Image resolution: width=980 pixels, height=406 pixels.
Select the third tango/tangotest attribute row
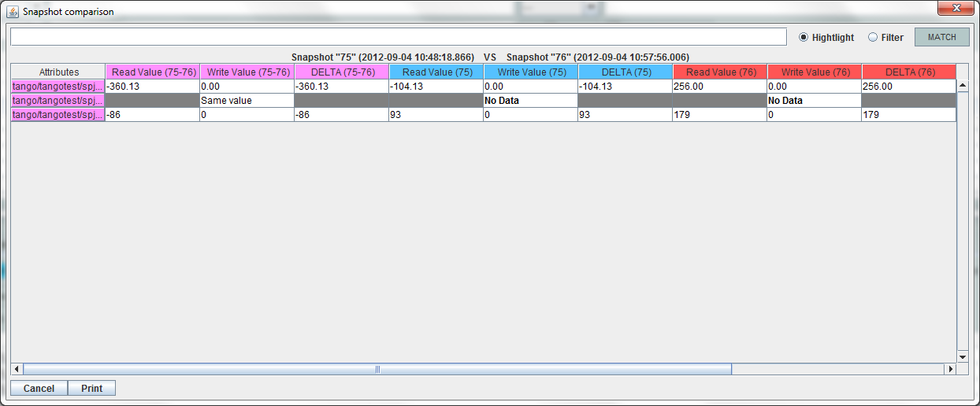(x=58, y=115)
